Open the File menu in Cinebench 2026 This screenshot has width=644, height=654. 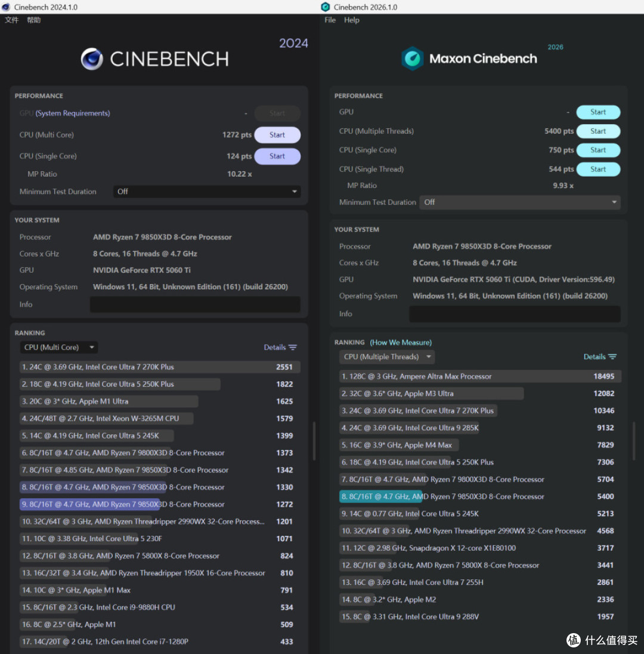330,20
